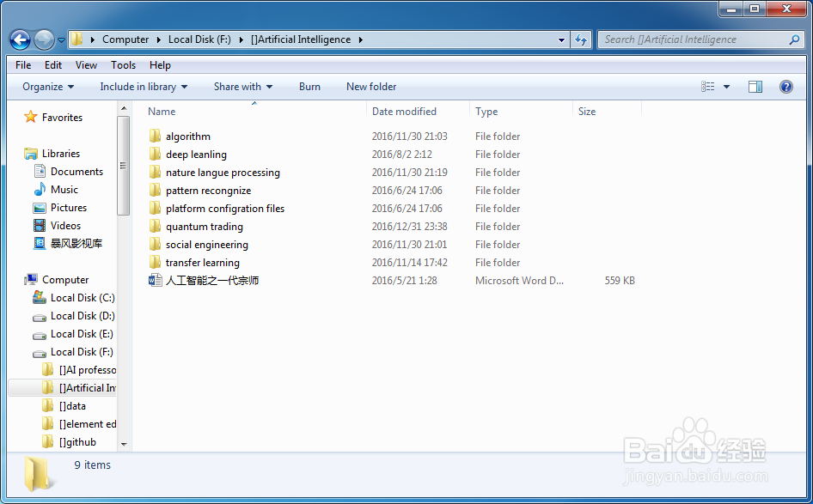Open the Help menu
This screenshot has width=813, height=504.
[x=160, y=65]
